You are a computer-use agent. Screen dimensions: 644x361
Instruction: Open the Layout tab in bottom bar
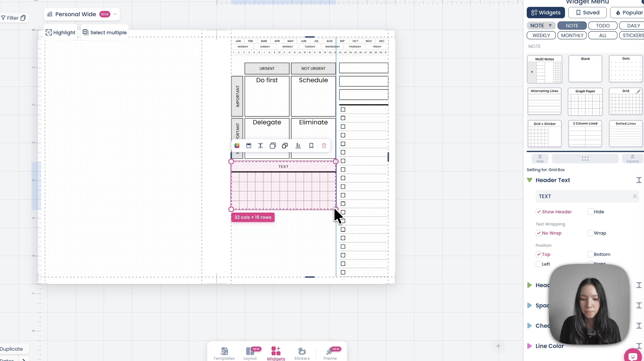click(x=250, y=353)
